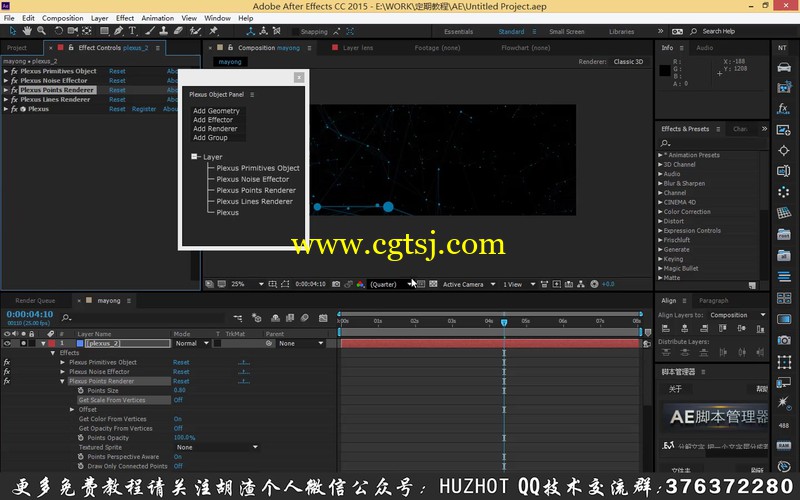The width and height of the screenshot is (800, 500).
Task: Open the Animation menu
Action: pos(157,18)
